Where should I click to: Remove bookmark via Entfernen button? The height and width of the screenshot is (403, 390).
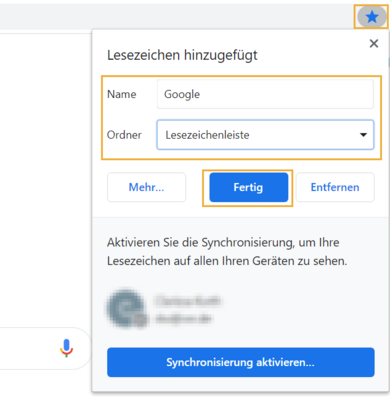(x=335, y=187)
